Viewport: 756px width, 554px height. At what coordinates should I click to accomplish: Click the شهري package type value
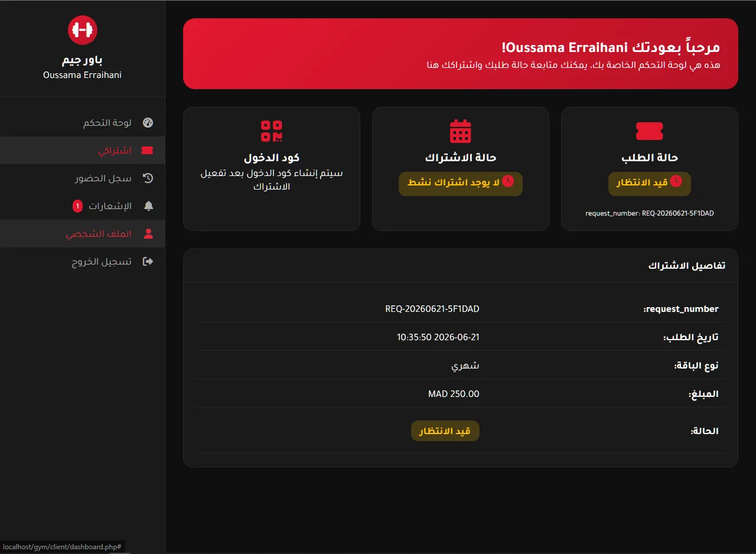click(x=465, y=366)
